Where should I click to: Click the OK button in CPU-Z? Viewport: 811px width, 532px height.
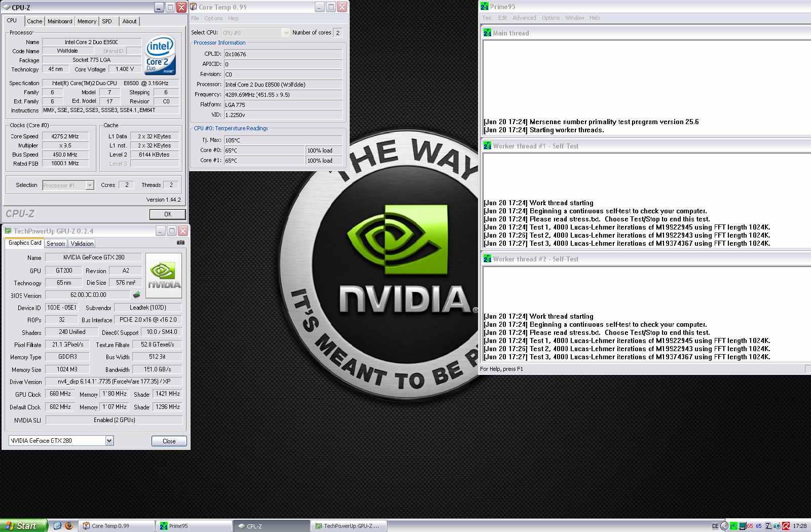(x=168, y=214)
